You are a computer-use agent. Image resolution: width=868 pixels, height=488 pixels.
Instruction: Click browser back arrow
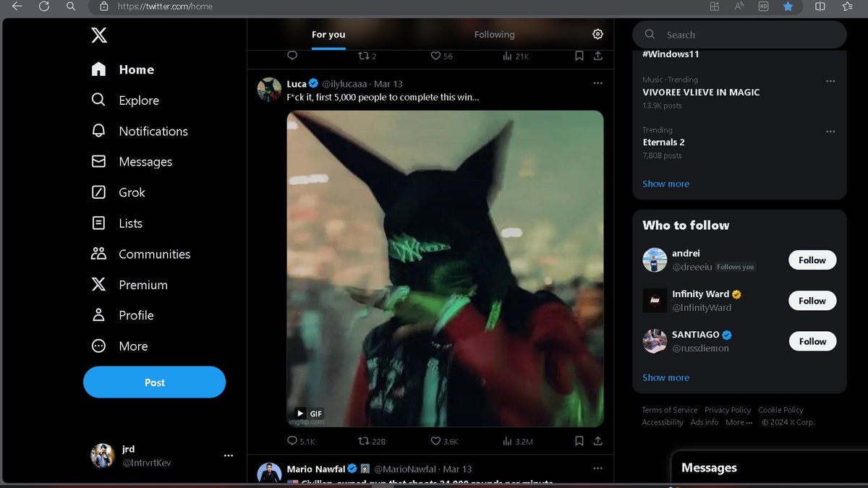pyautogui.click(x=17, y=7)
